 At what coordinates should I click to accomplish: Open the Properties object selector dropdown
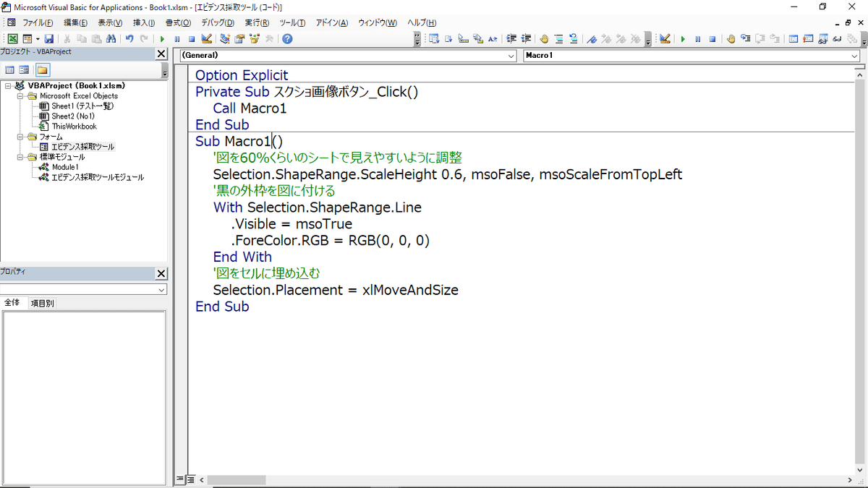(x=161, y=289)
